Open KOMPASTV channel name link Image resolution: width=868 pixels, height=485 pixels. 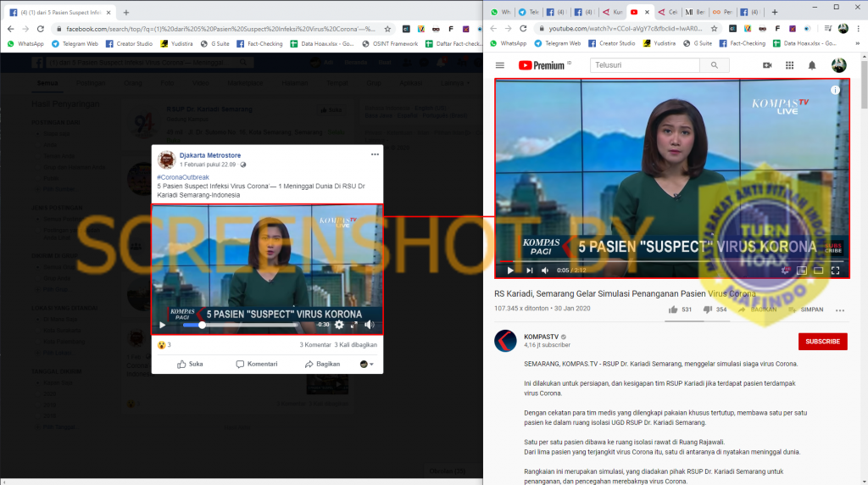click(541, 337)
